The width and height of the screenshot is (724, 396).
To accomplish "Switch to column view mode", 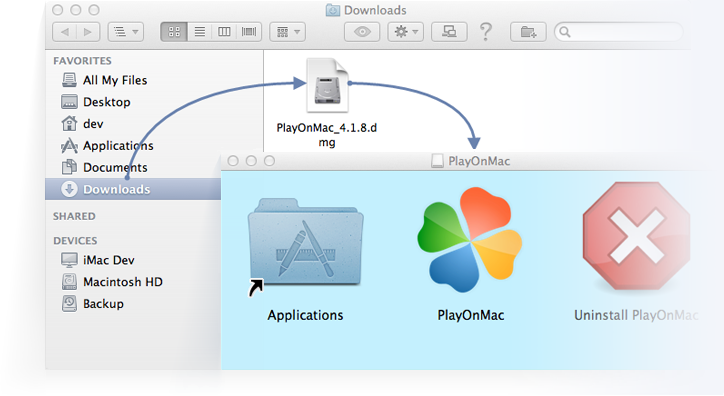I will (x=224, y=32).
